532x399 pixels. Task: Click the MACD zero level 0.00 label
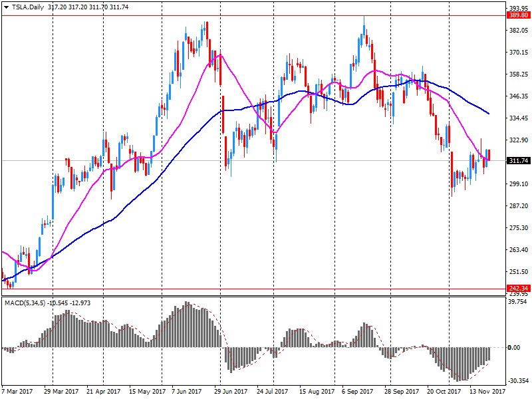click(x=513, y=347)
